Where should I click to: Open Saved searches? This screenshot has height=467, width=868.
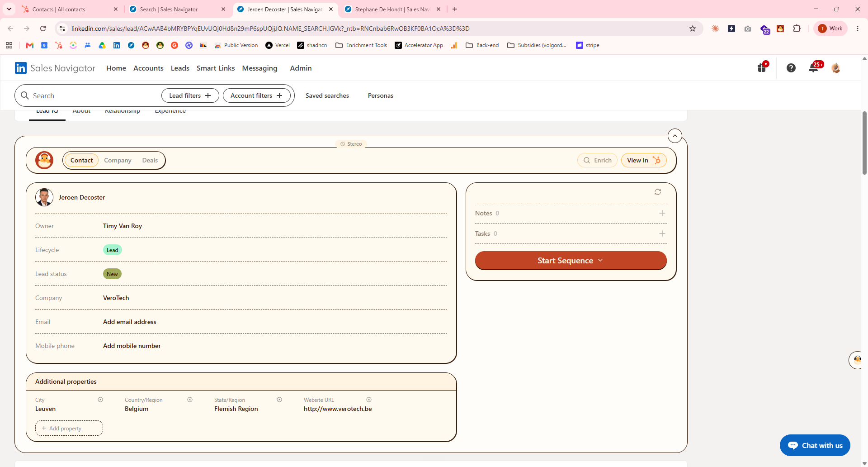[x=327, y=95]
